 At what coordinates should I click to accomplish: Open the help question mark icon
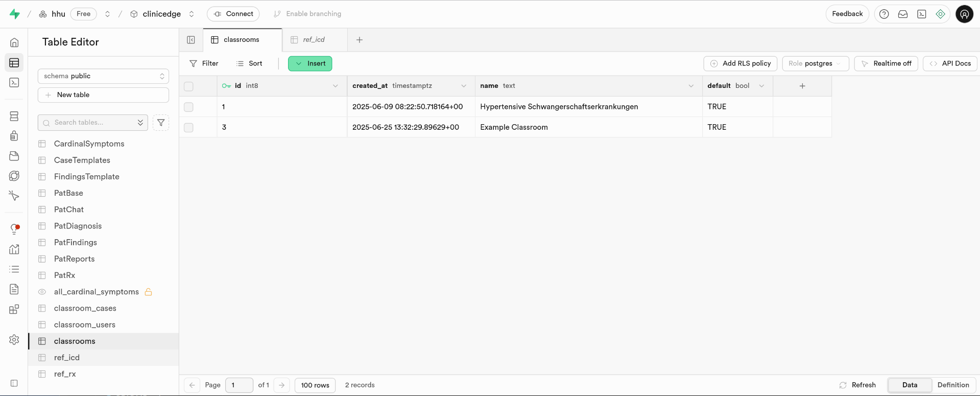(x=884, y=14)
